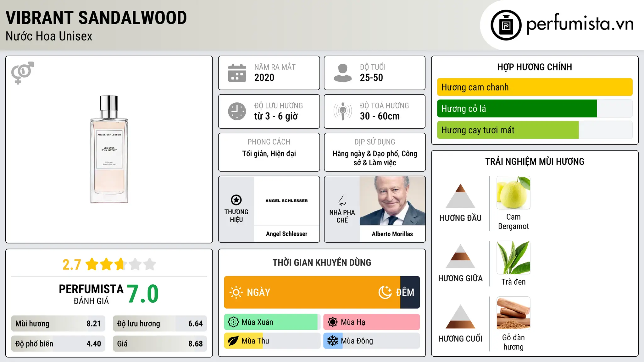Select the Mùa Xuân season bar
This screenshot has width=644, height=362.
pyautogui.click(x=272, y=322)
